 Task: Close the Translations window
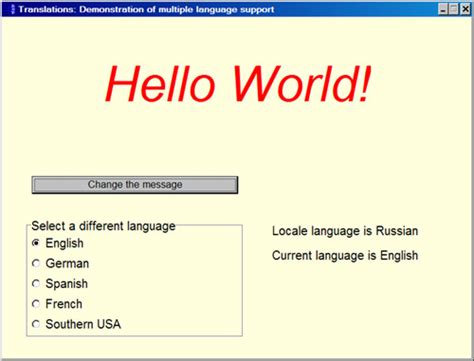(465, 9)
